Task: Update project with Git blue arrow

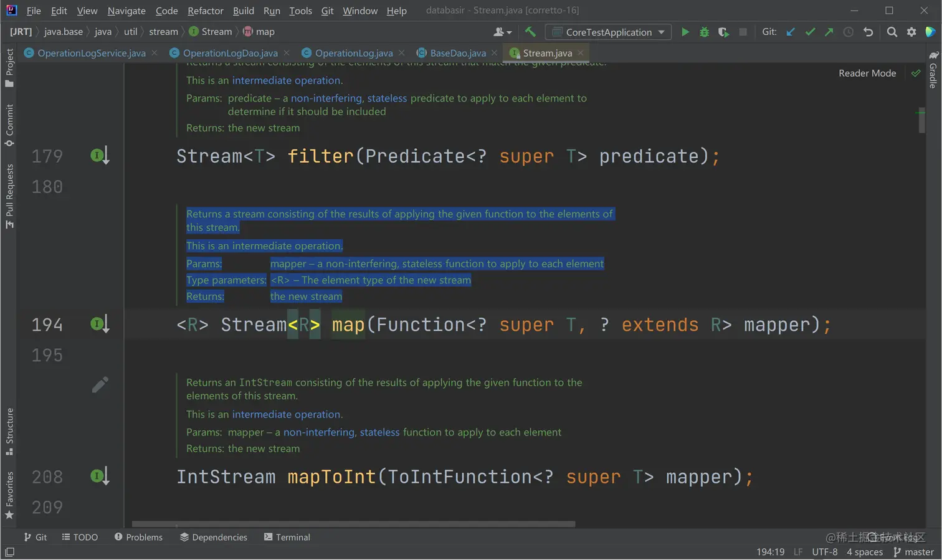Action: [x=790, y=32]
